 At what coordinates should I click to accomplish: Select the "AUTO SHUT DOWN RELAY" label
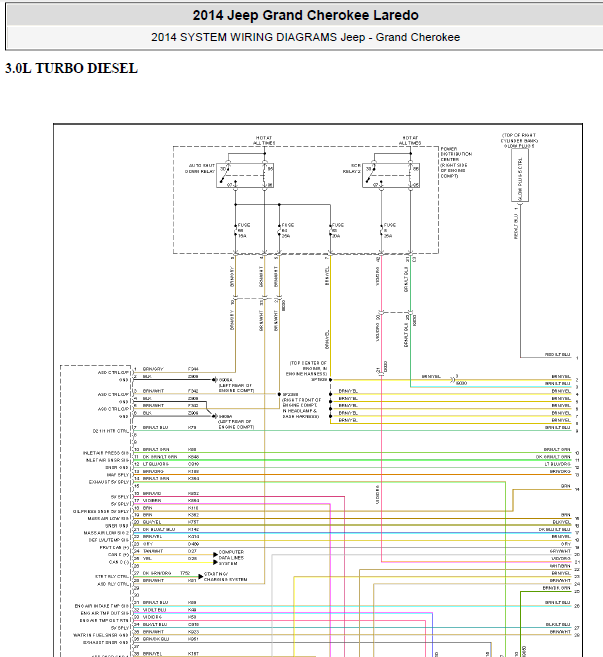[200, 168]
